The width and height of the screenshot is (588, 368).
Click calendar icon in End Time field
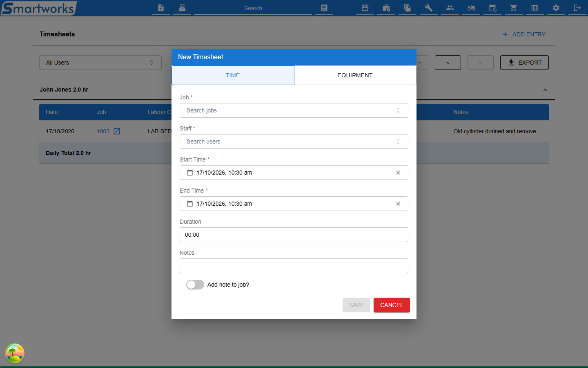coord(190,204)
